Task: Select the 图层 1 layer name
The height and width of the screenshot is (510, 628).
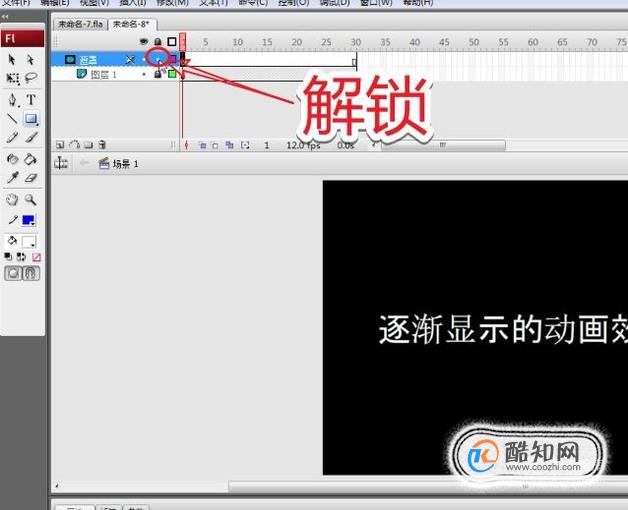Action: pos(103,75)
